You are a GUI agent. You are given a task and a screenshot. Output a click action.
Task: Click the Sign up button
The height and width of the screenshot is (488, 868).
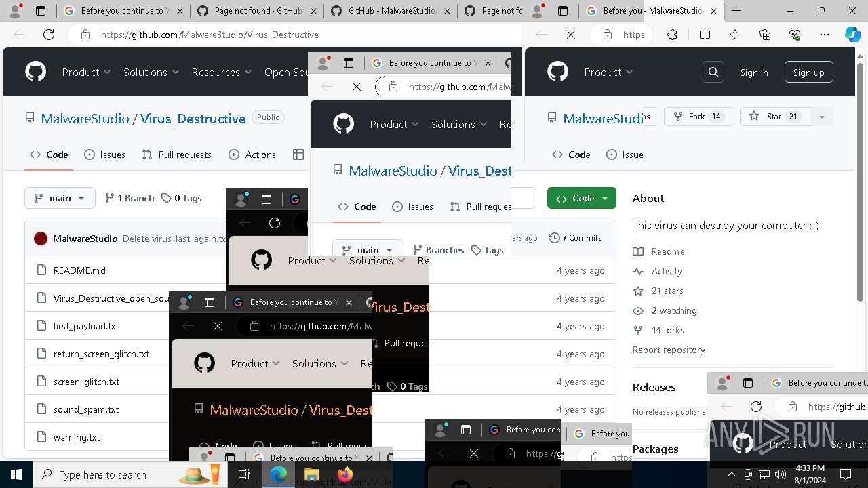pos(808,73)
